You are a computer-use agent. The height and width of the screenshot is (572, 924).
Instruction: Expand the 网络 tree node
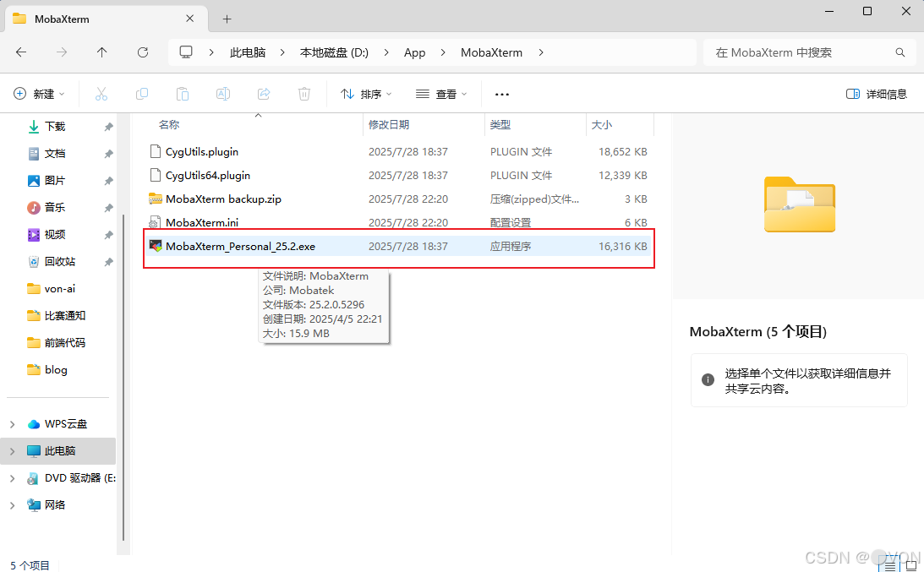[x=13, y=505]
